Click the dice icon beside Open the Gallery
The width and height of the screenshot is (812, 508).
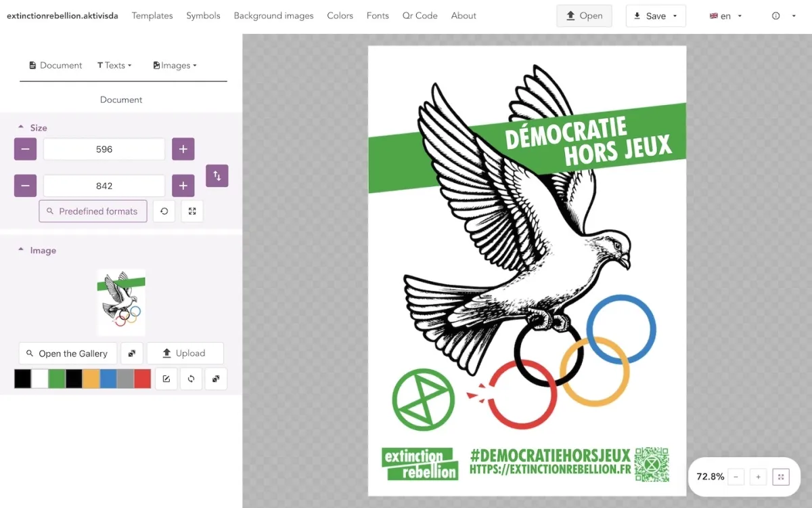132,354
